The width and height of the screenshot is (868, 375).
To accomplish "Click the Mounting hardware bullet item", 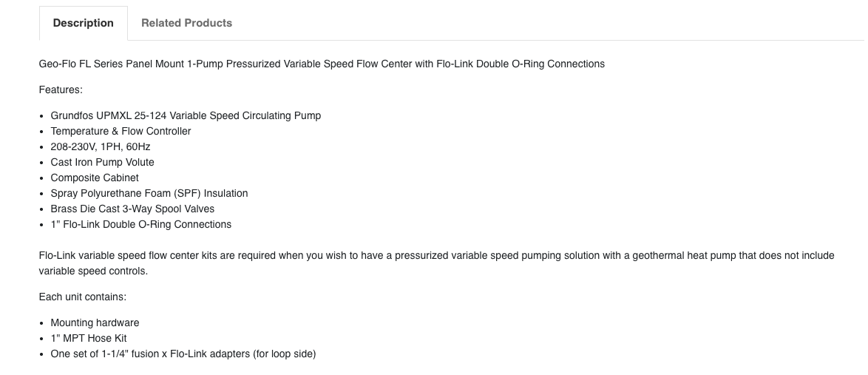I will click(x=95, y=323).
